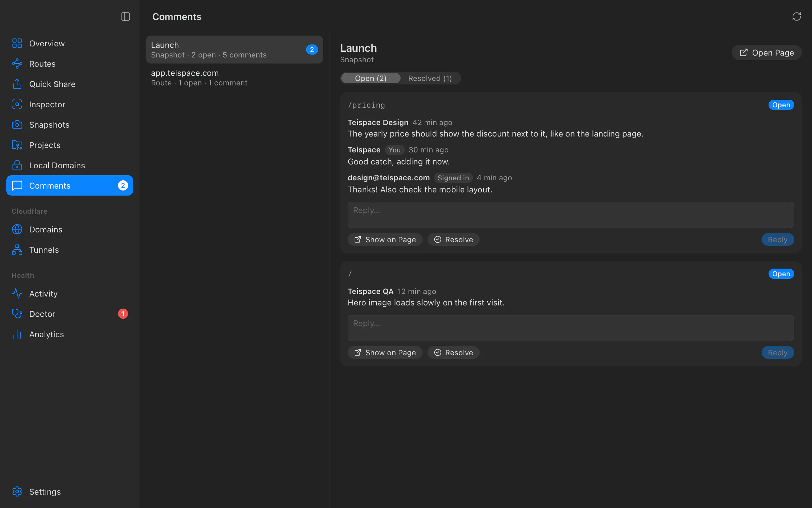Click the design@teispace.com author name
Screen dimensions: 812x508
click(389, 178)
